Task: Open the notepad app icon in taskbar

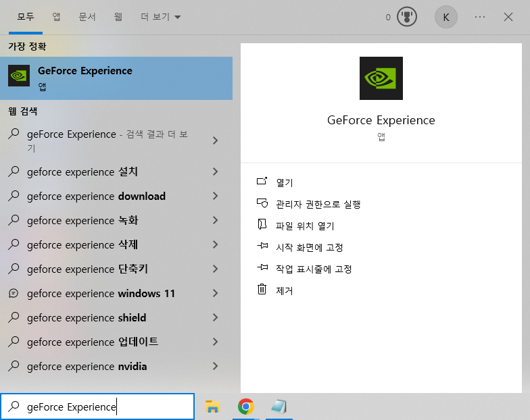Action: coord(279,406)
